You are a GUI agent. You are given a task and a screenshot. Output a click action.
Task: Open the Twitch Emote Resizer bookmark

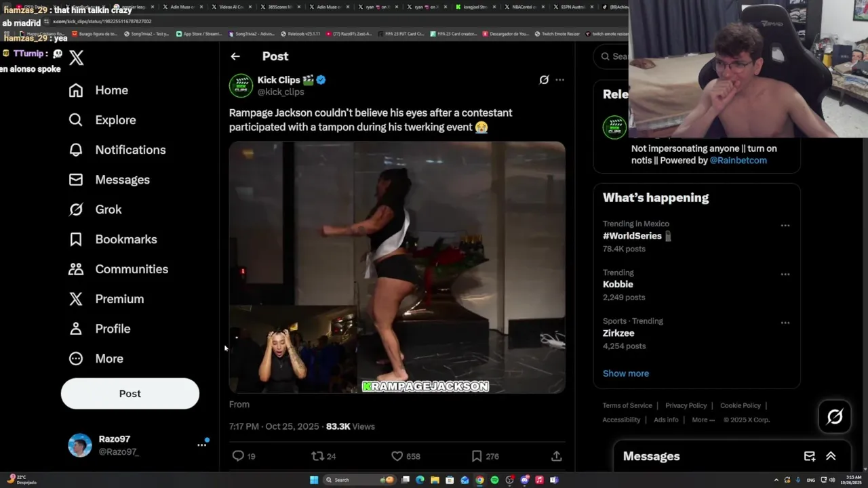point(557,34)
